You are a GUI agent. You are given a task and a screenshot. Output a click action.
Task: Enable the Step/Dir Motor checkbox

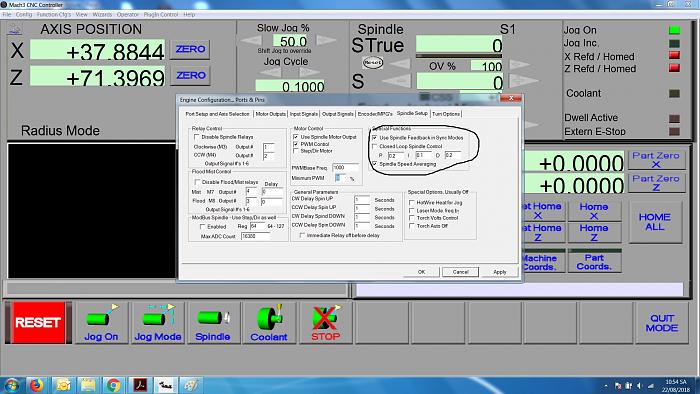point(296,151)
